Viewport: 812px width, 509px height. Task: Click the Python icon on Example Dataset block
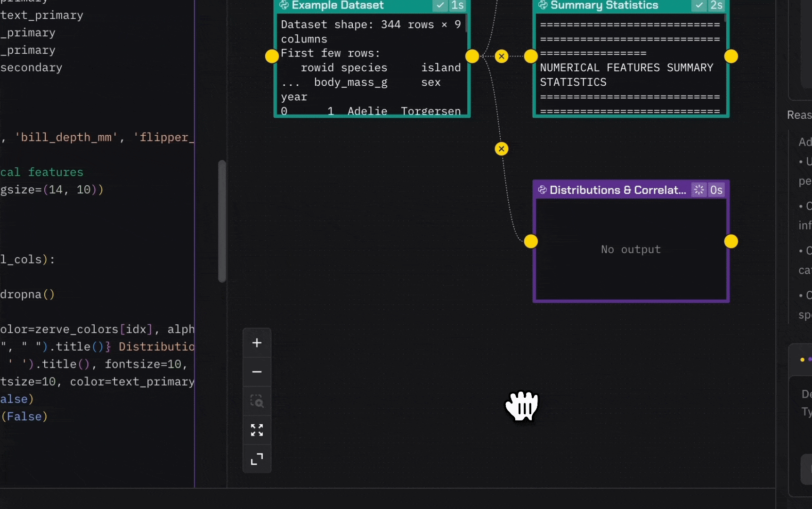(284, 5)
